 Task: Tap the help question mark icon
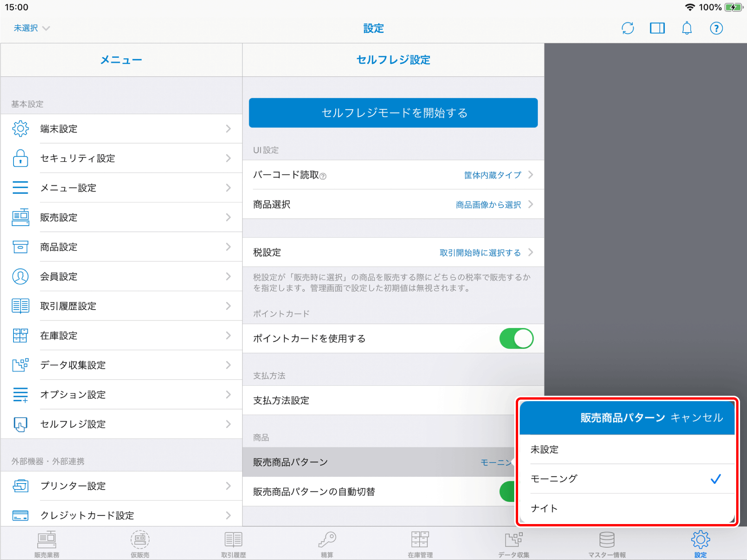[x=716, y=28]
